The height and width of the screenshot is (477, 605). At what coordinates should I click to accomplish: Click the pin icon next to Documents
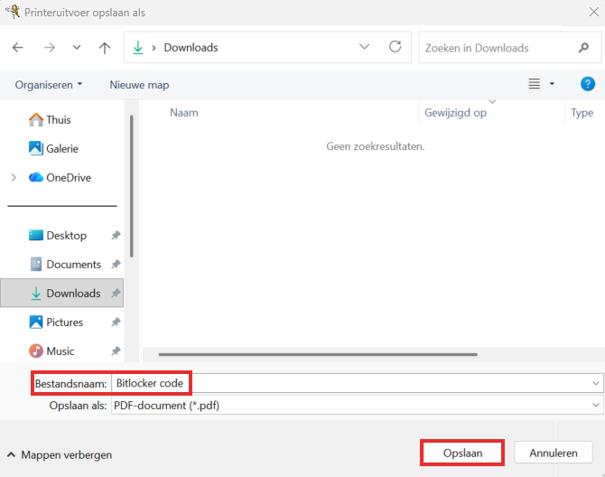[x=116, y=264]
